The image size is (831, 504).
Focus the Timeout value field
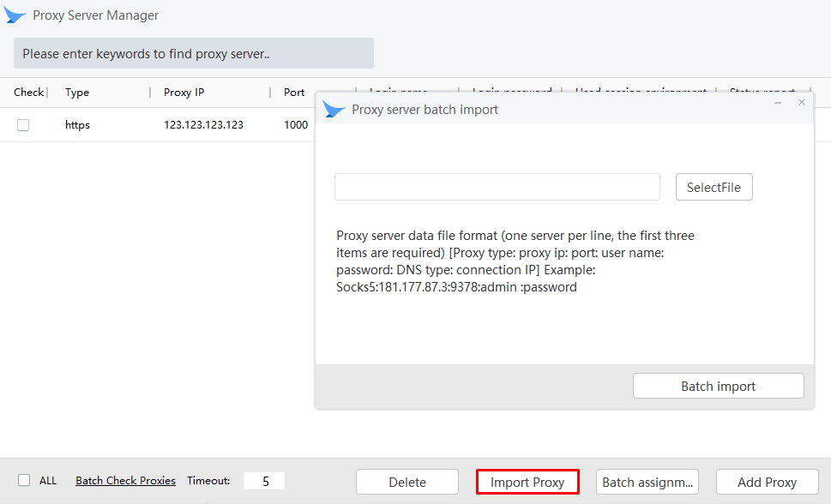click(x=264, y=481)
